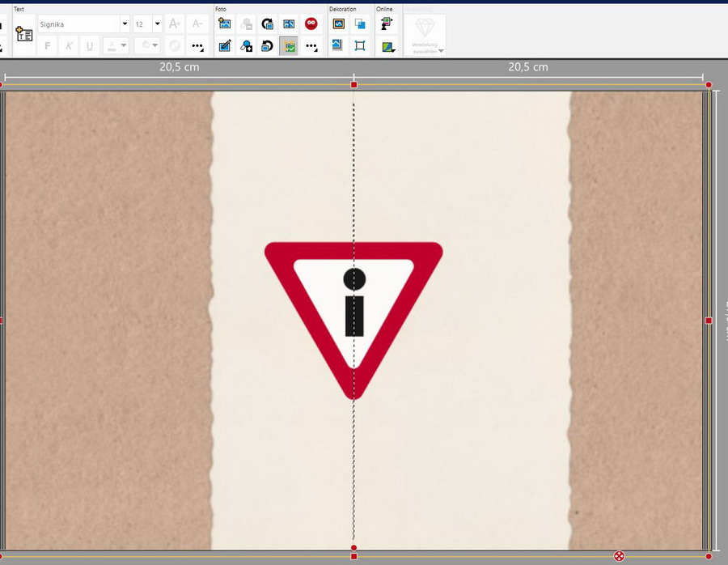The width and height of the screenshot is (728, 565).
Task: Toggle bold text formatting
Action: point(48,46)
